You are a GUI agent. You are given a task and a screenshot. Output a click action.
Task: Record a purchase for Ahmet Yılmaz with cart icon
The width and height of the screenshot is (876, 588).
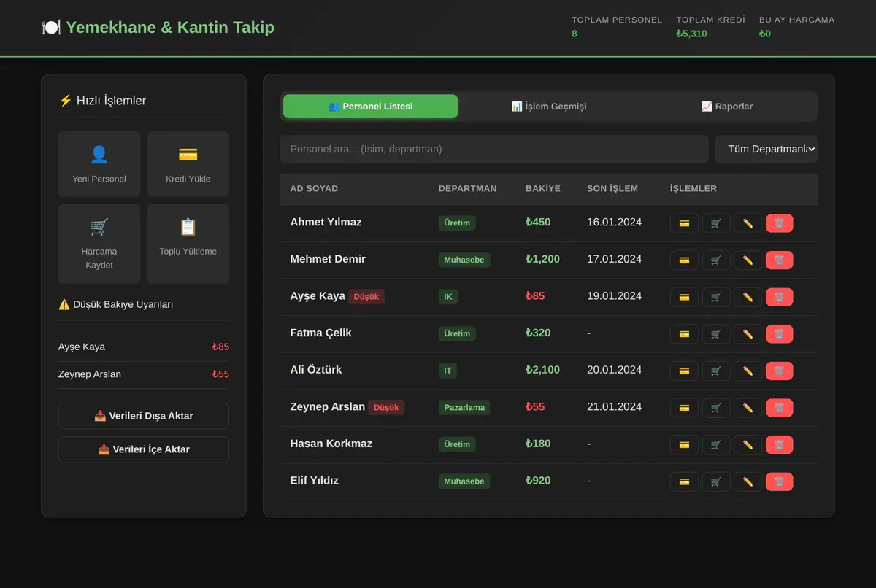tap(716, 223)
